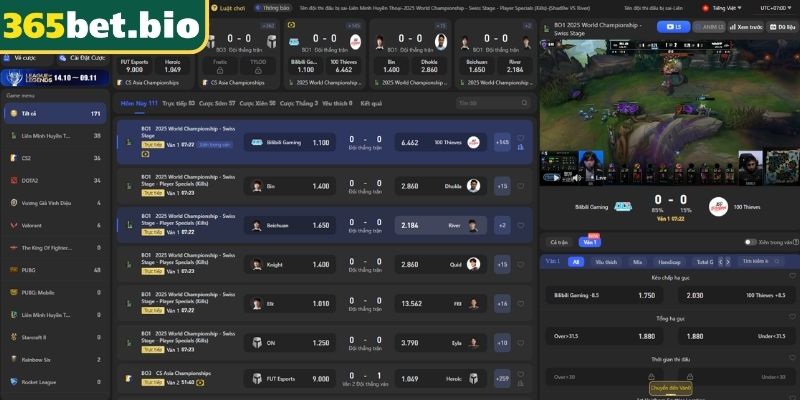800x400 pixels.
Task: Click the Dữ liệu button
Action: [x=781, y=27]
